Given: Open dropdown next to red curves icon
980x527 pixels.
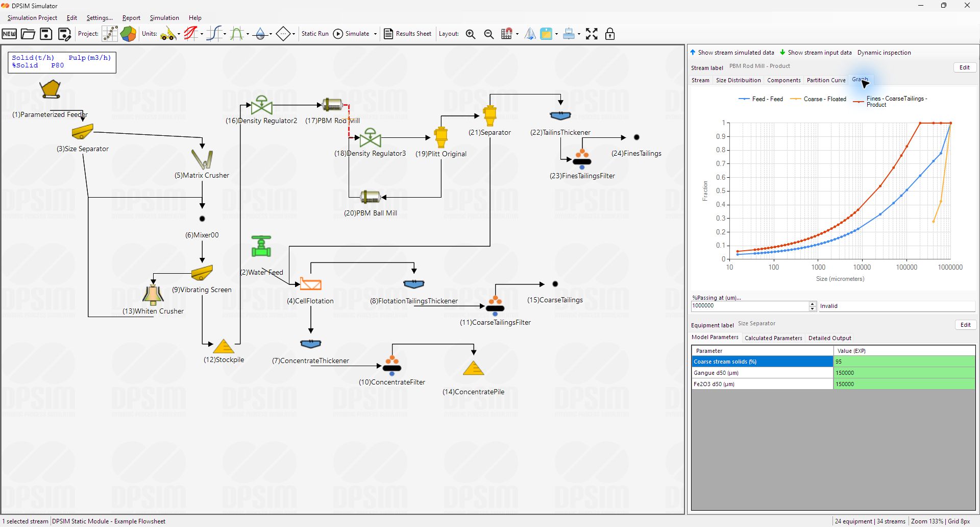Looking at the screenshot, I should (202, 34).
